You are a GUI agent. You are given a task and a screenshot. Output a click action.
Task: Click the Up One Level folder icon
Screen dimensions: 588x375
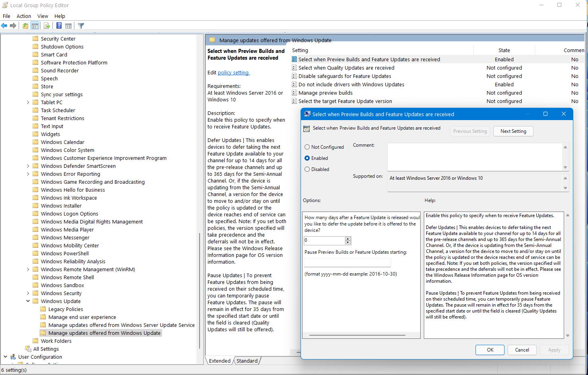point(25,26)
